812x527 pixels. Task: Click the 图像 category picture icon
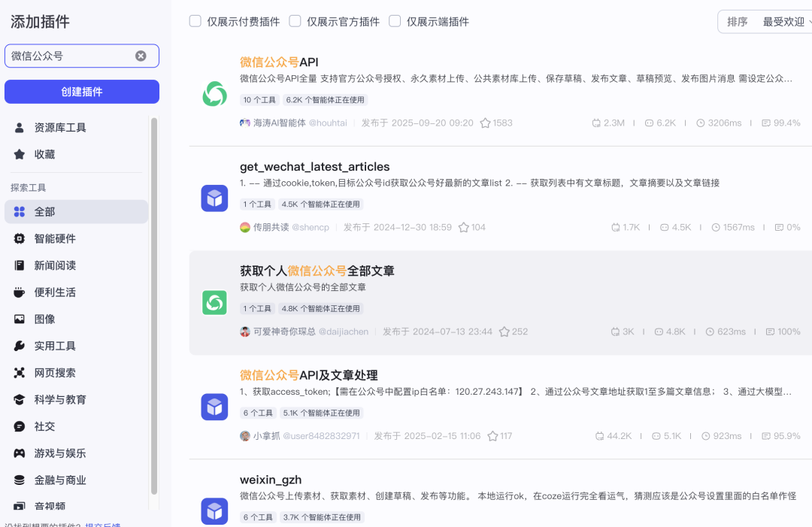(x=19, y=319)
